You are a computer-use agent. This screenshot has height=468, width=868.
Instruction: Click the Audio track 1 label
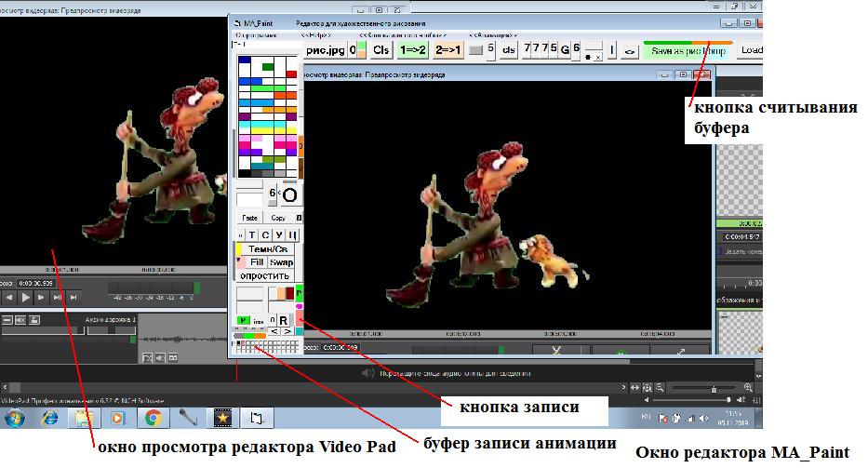tap(110, 319)
